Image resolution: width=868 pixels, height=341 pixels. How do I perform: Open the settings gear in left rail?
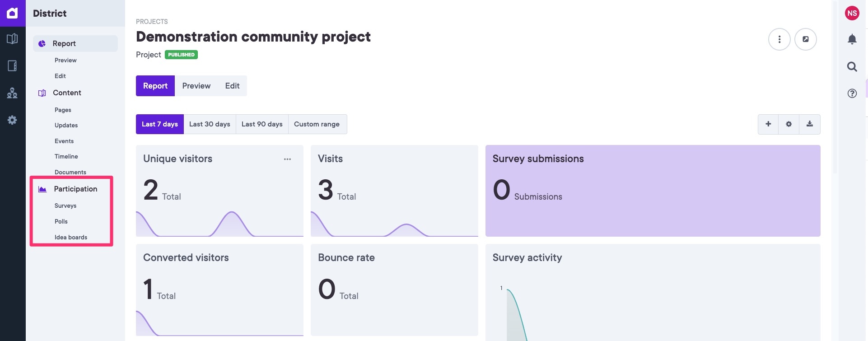(12, 120)
